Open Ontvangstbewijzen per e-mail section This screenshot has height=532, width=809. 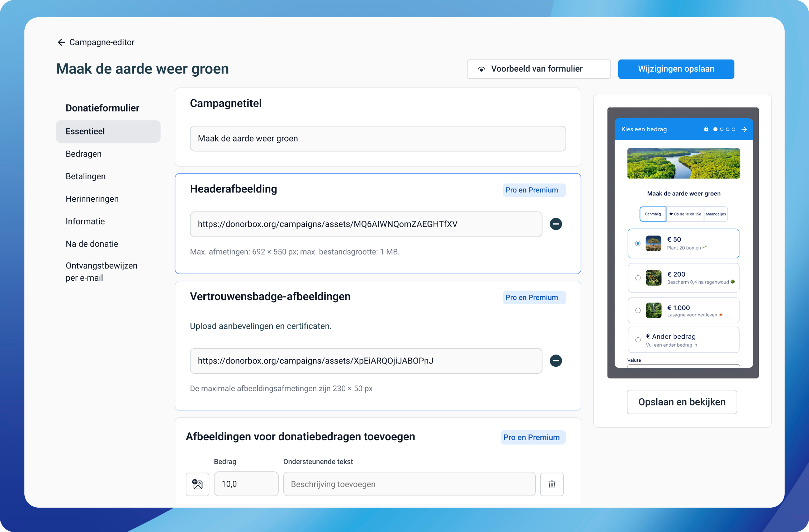101,272
